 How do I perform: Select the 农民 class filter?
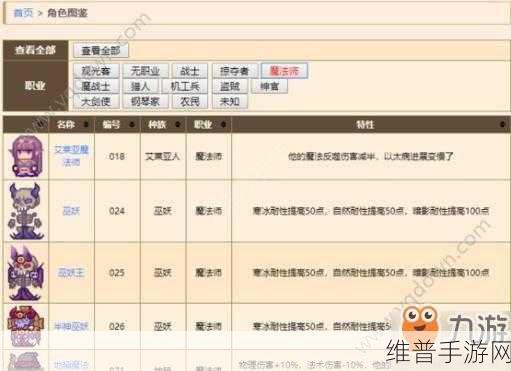pyautogui.click(x=190, y=102)
